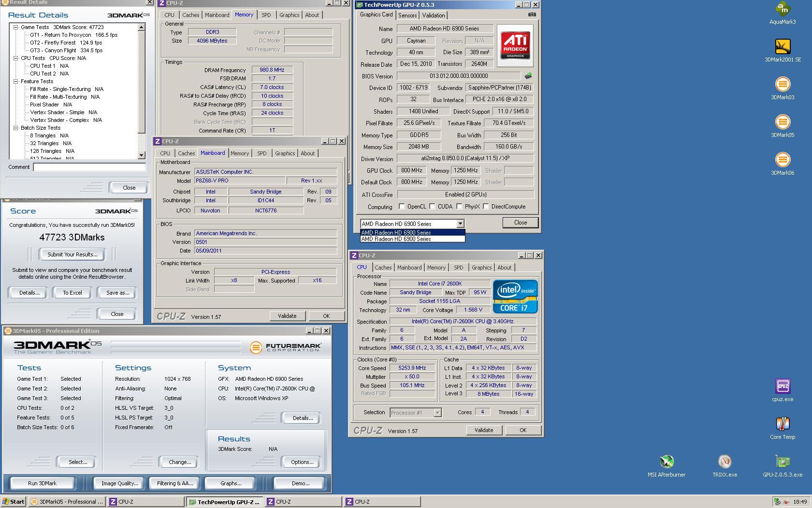Launch cpuz.exe from the desktop
This screenshot has height=508, width=812.
(x=783, y=390)
